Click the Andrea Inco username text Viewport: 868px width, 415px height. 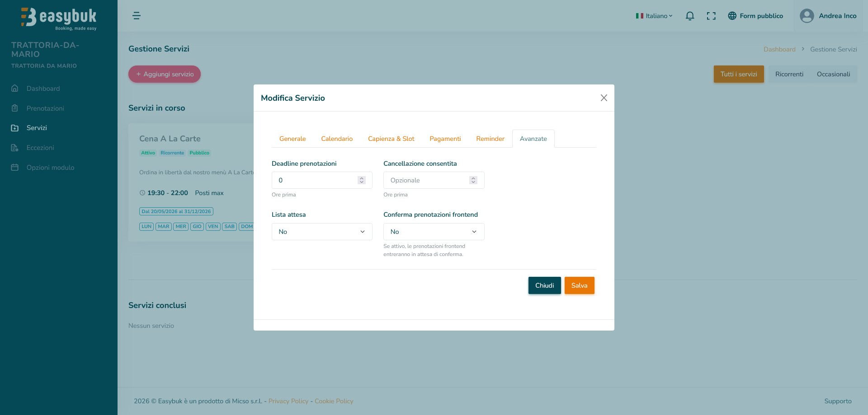tap(838, 16)
